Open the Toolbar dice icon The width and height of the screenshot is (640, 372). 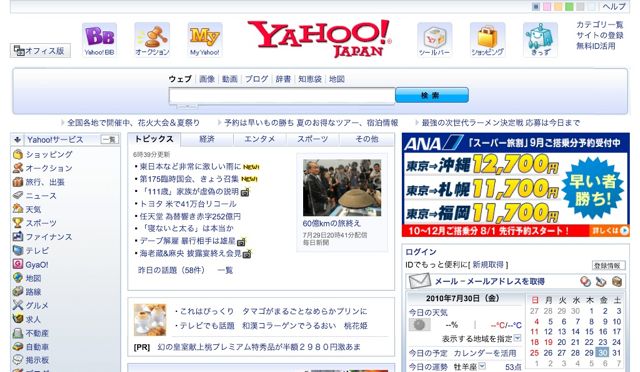point(435,40)
